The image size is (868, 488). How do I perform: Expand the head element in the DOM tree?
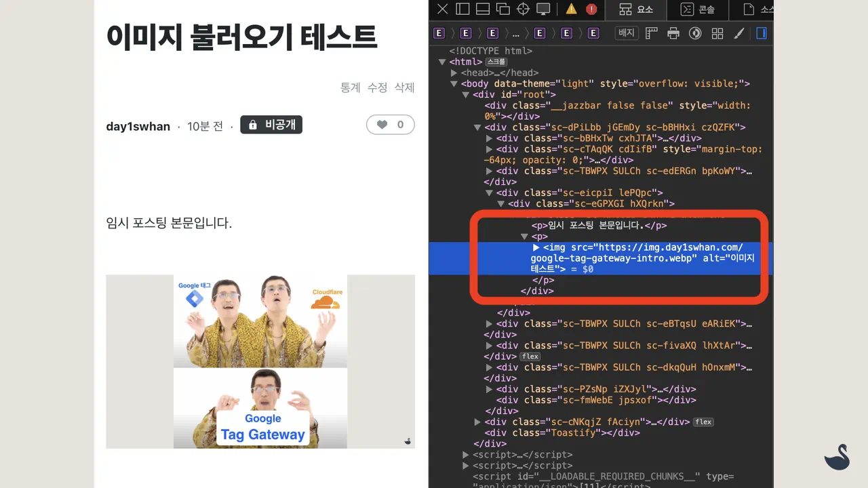[454, 73]
